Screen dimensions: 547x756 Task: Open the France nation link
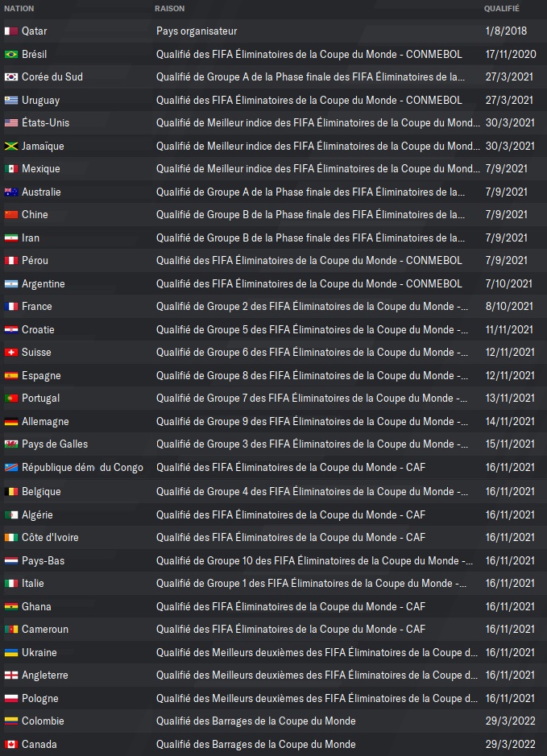pyautogui.click(x=37, y=306)
